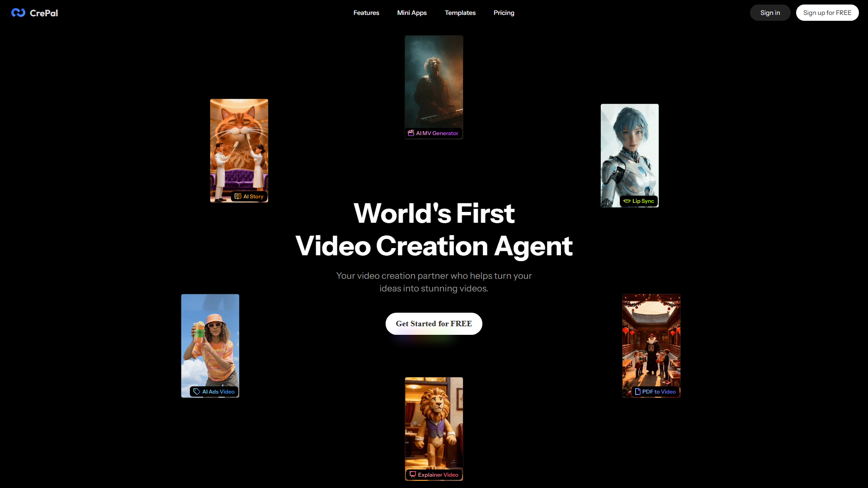Image resolution: width=868 pixels, height=488 pixels.
Task: Open the Features menu
Action: click(x=366, y=13)
